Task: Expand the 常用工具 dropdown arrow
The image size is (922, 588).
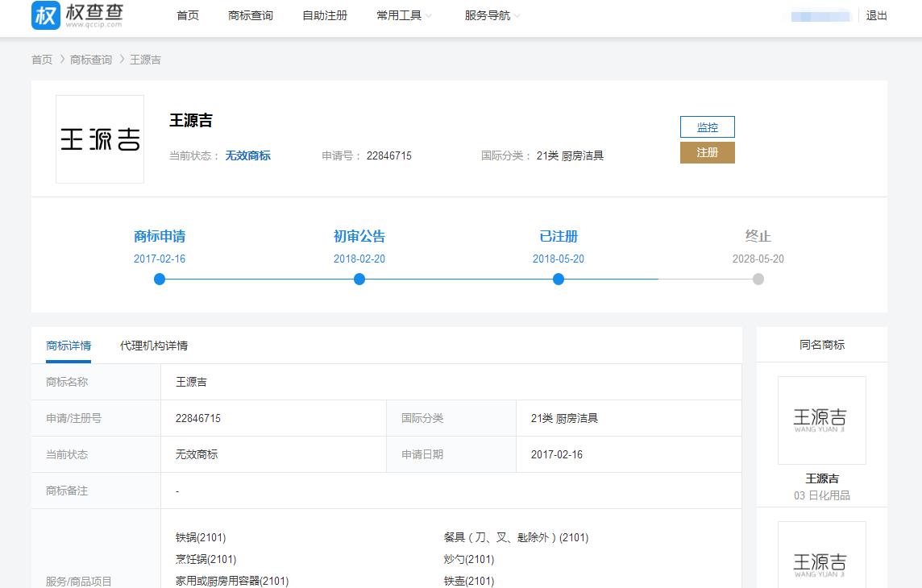Action: point(429,16)
